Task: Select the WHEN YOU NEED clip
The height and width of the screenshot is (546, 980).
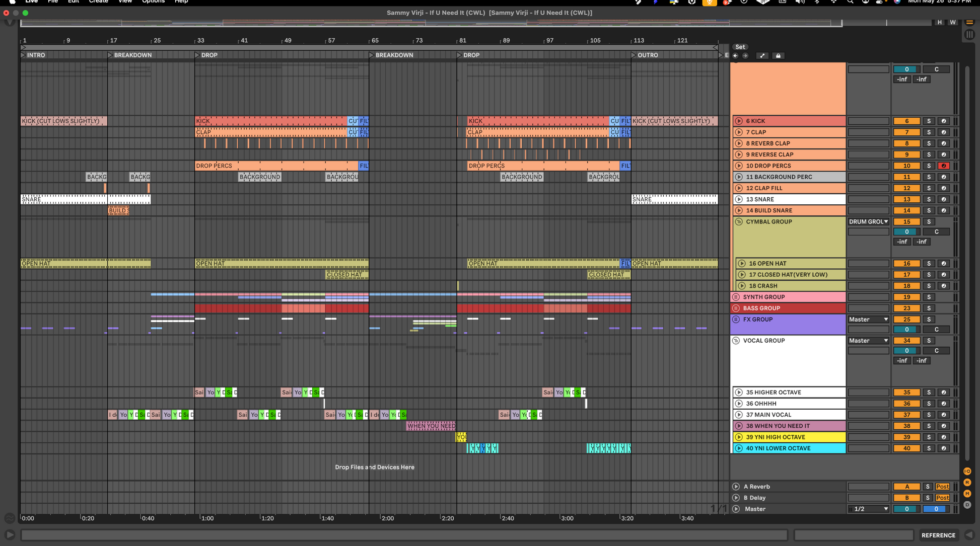Action: pyautogui.click(x=431, y=426)
